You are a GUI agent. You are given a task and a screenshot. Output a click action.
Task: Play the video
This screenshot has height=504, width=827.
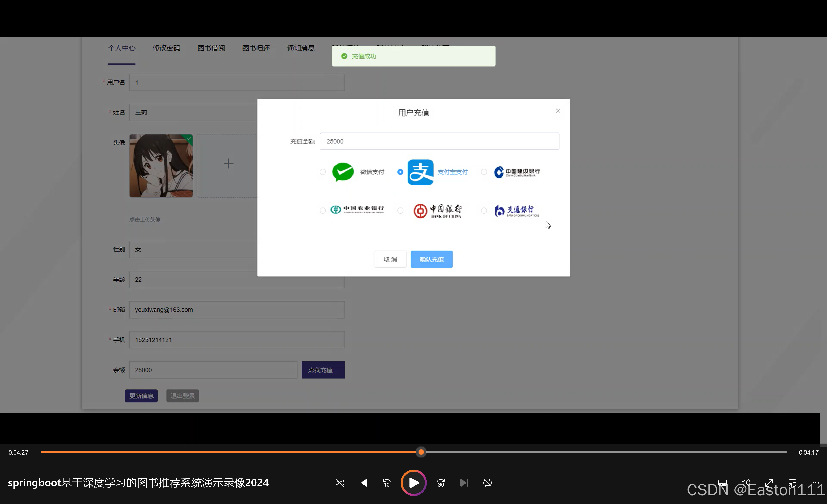click(413, 483)
